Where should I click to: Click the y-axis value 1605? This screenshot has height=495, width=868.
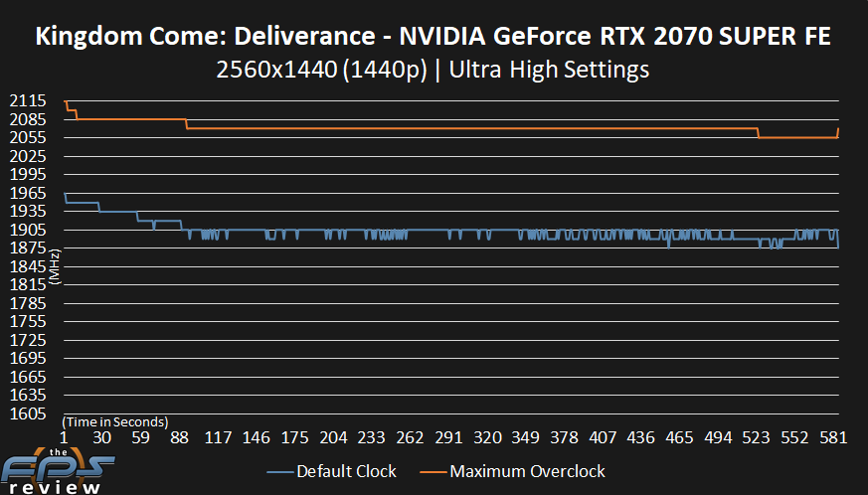click(28, 413)
